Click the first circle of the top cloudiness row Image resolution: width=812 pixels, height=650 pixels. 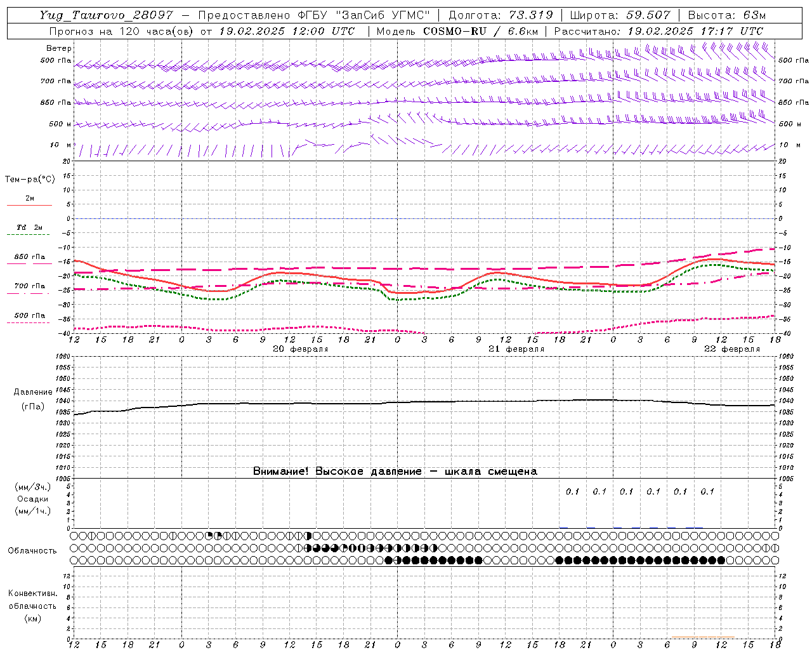74,536
